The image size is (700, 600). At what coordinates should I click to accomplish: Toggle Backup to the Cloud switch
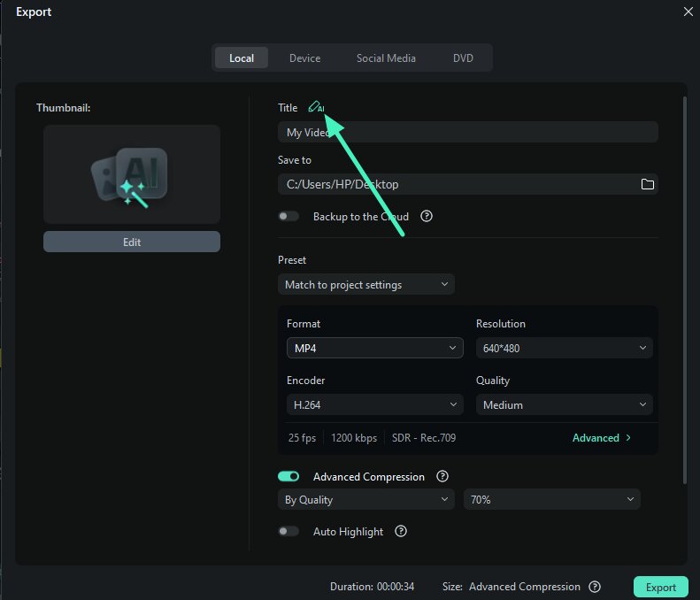pos(288,217)
